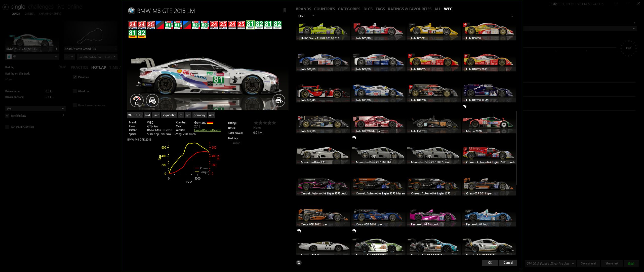Select the 82 2019 WEC Total skin icon
The height and width of the screenshot is (272, 644).
pos(205,25)
